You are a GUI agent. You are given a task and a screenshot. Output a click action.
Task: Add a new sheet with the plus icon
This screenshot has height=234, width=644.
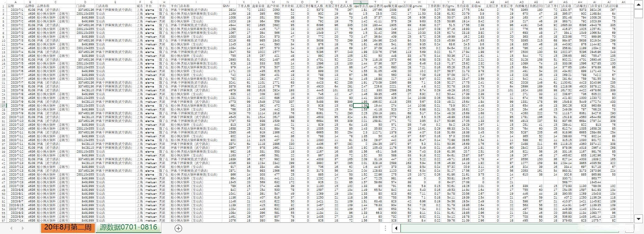178,228
